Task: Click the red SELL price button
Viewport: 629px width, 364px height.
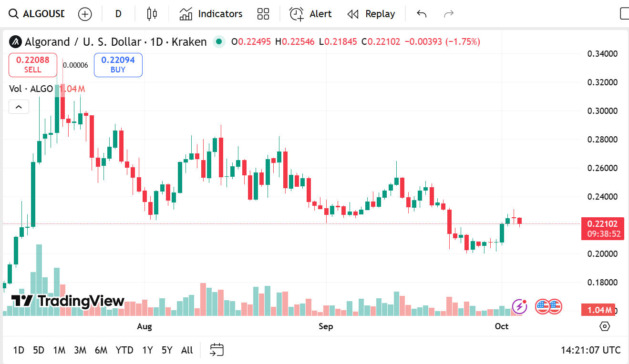Action: tap(33, 65)
